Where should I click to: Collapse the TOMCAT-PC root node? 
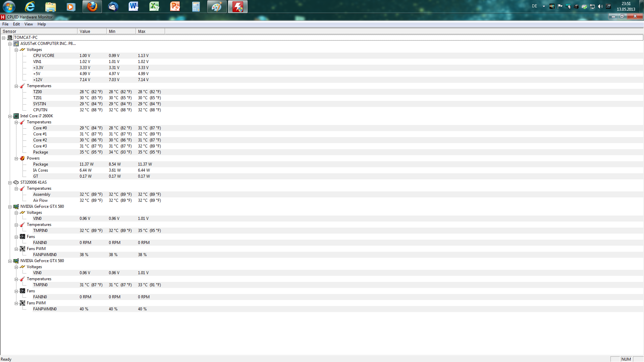coord(4,38)
